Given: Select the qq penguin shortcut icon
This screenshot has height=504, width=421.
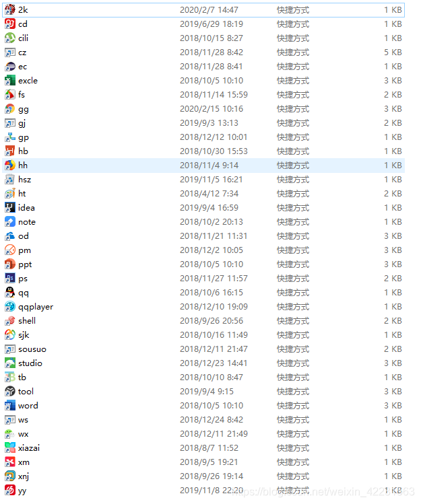Looking at the screenshot, I should point(10,293).
